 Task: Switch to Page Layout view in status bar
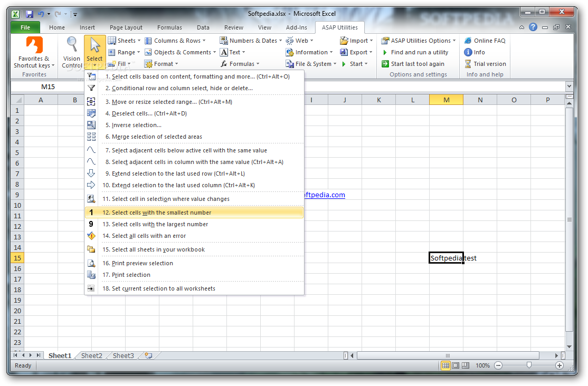point(455,365)
